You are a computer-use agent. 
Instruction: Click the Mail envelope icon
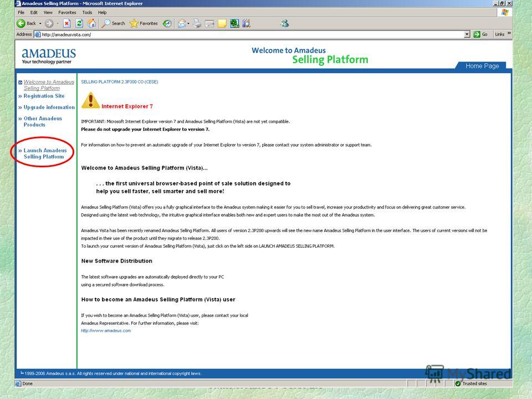[182, 23]
